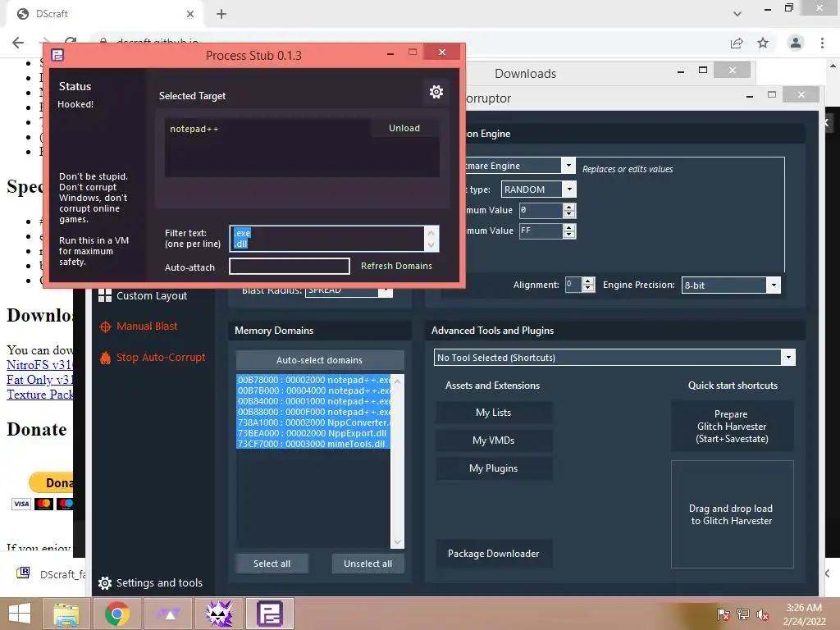
Task: Open My Lists
Action: pyautogui.click(x=493, y=413)
